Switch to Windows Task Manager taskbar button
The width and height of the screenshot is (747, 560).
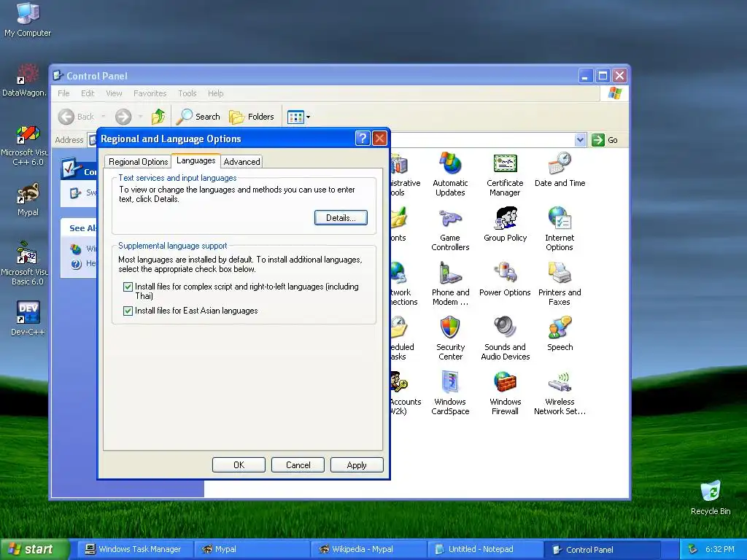pyautogui.click(x=135, y=549)
